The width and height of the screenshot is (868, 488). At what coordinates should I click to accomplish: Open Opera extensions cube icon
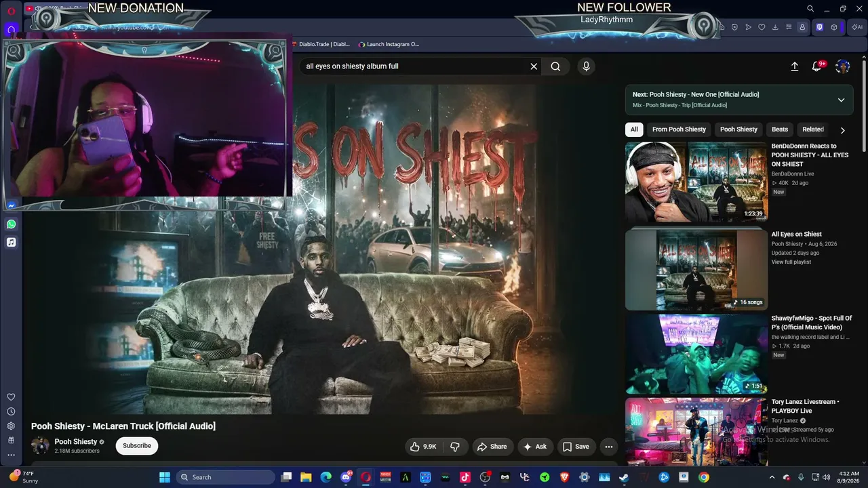click(x=834, y=27)
